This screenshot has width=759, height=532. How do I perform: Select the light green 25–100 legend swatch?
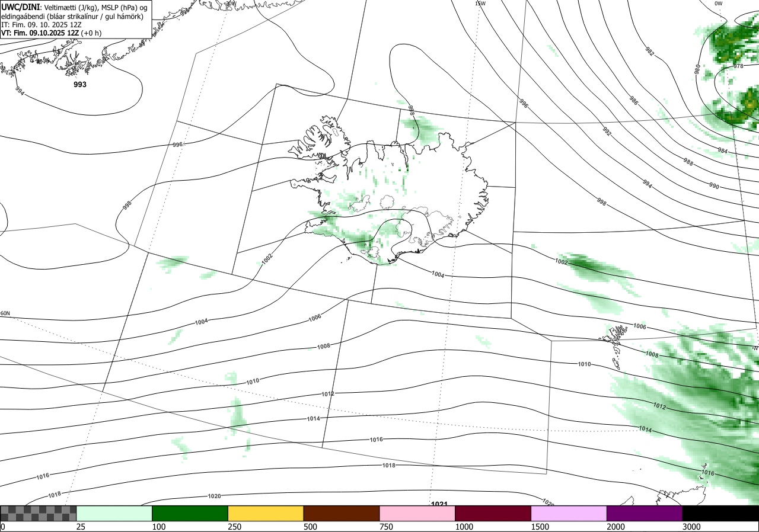point(114,513)
